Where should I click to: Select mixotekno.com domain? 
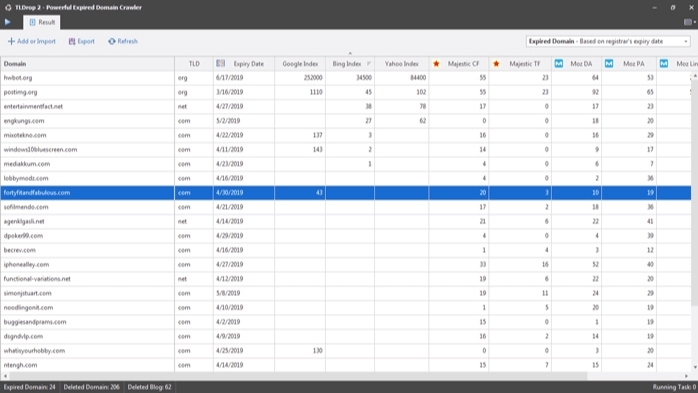click(x=25, y=135)
